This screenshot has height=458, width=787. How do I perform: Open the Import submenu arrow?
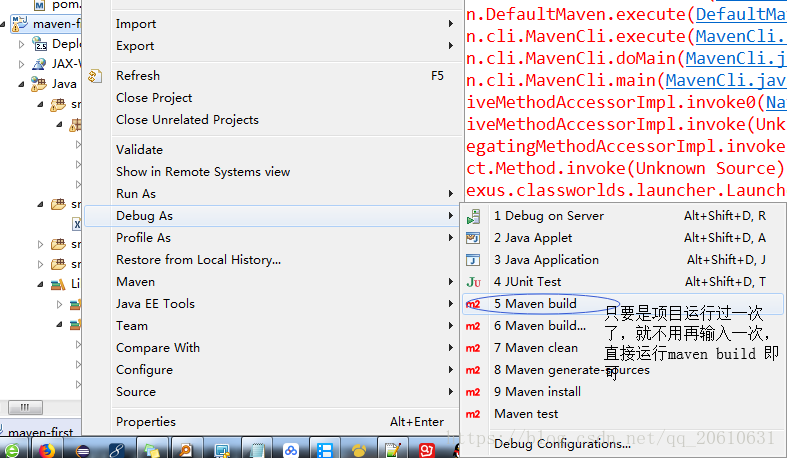(451, 24)
